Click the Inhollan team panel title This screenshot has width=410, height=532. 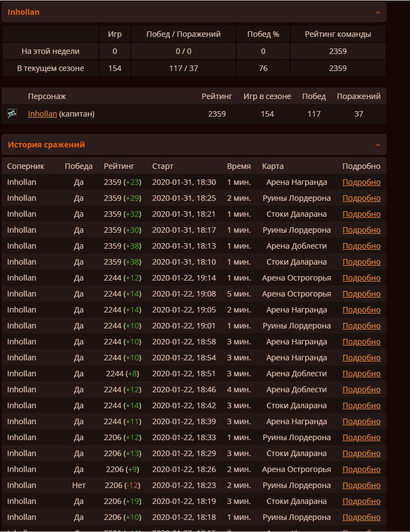[24, 12]
